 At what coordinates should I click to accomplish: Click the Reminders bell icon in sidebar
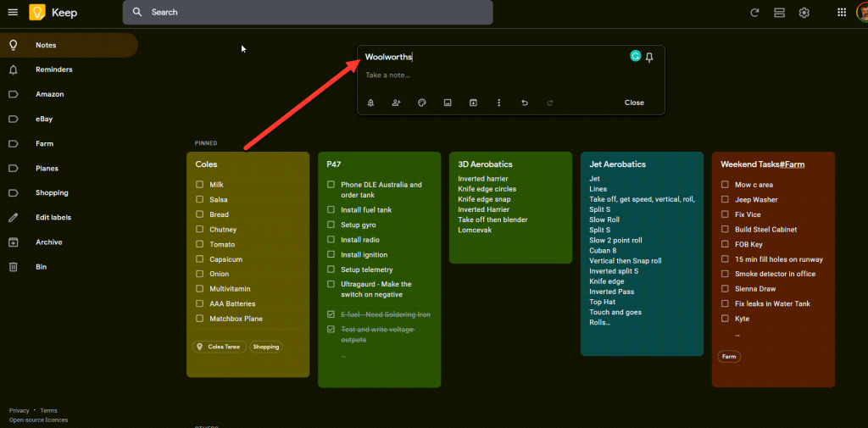14,69
